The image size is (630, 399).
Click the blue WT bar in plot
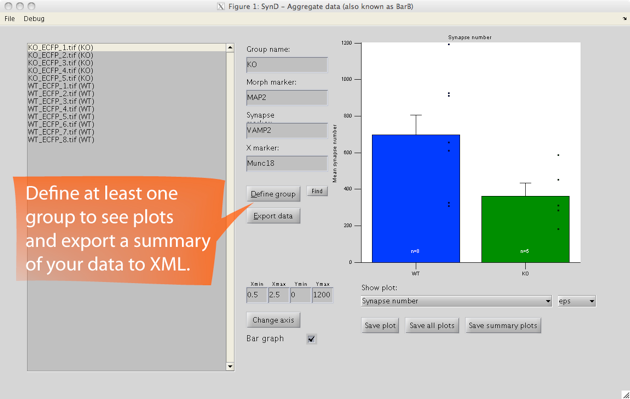pyautogui.click(x=416, y=198)
